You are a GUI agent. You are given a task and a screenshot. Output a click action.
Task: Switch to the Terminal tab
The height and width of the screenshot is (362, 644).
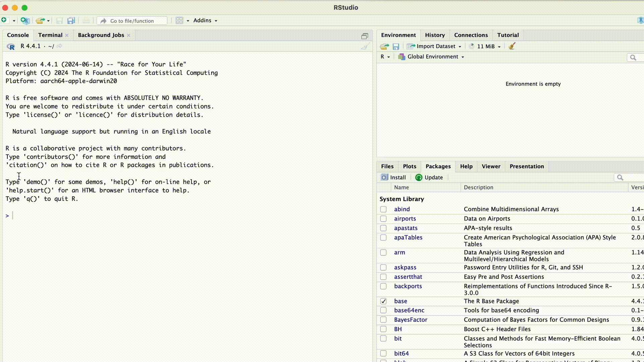(x=50, y=35)
